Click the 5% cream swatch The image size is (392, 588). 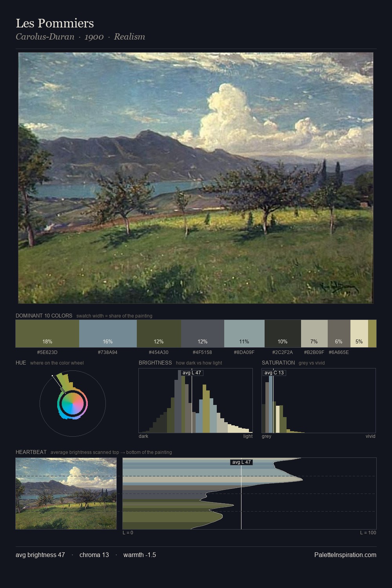pos(359,334)
